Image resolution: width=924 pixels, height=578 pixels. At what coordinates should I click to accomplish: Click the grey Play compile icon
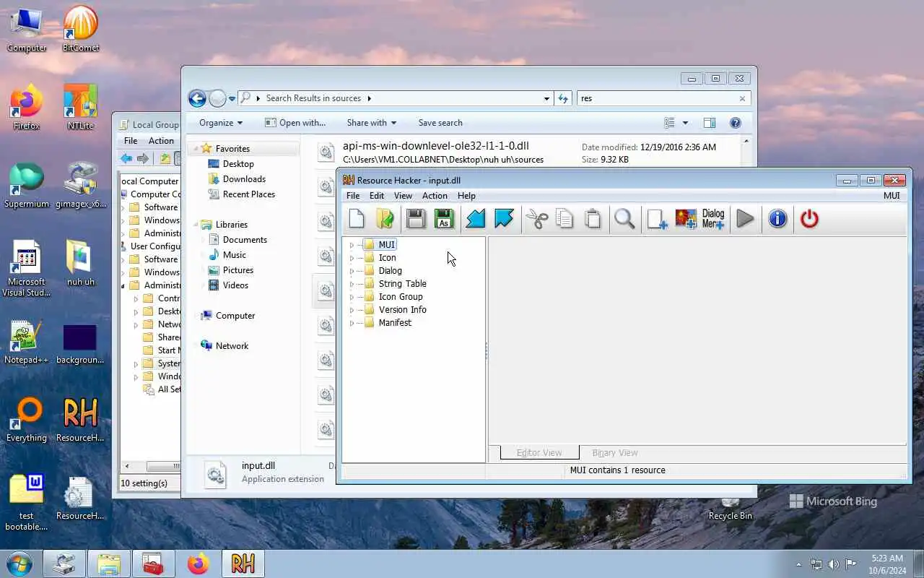click(x=745, y=219)
